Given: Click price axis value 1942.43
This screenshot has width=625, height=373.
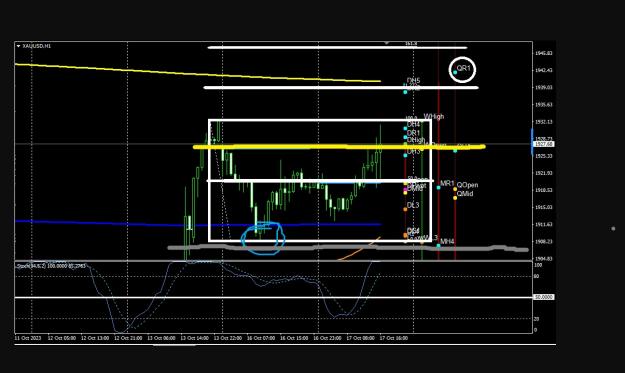Looking at the screenshot, I should click(544, 70).
